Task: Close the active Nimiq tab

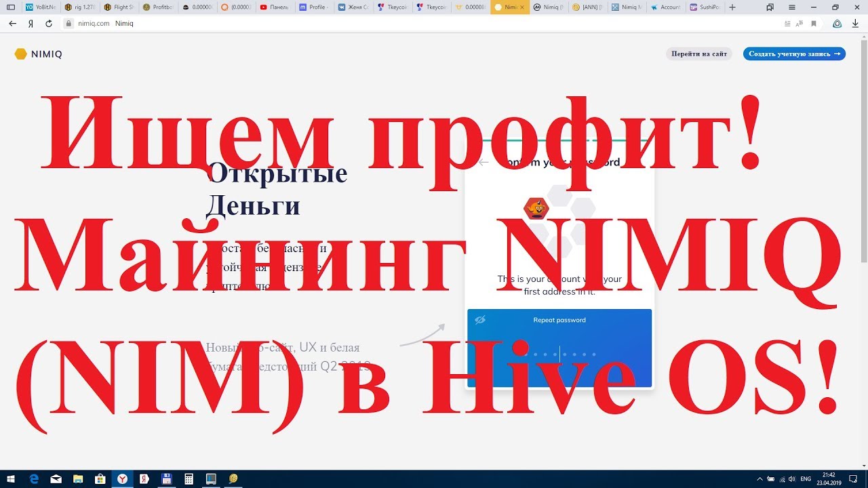Action: click(x=521, y=7)
